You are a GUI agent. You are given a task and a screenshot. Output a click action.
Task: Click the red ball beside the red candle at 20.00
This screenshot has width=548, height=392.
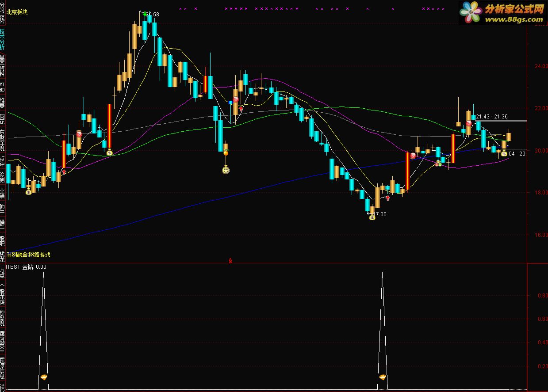413,156
